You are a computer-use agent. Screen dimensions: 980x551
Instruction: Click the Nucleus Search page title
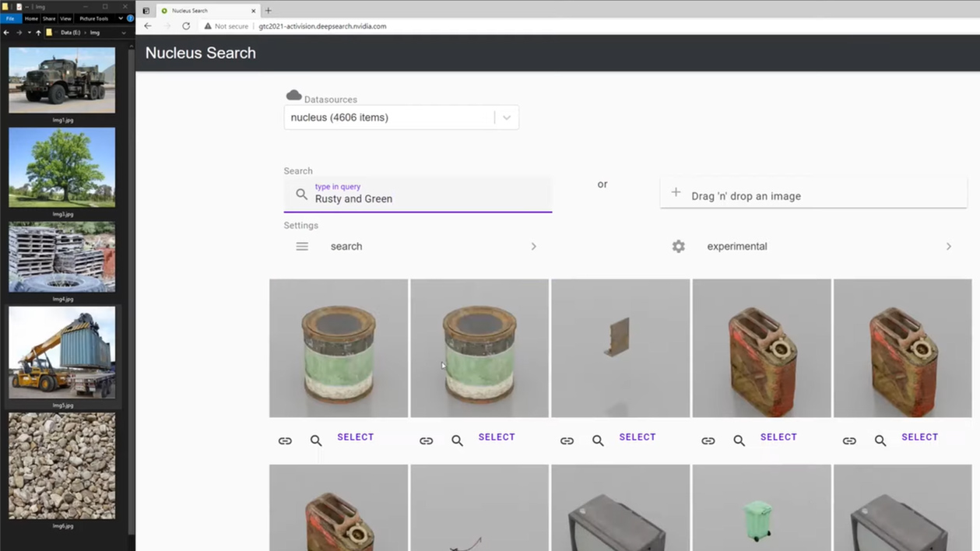point(200,53)
